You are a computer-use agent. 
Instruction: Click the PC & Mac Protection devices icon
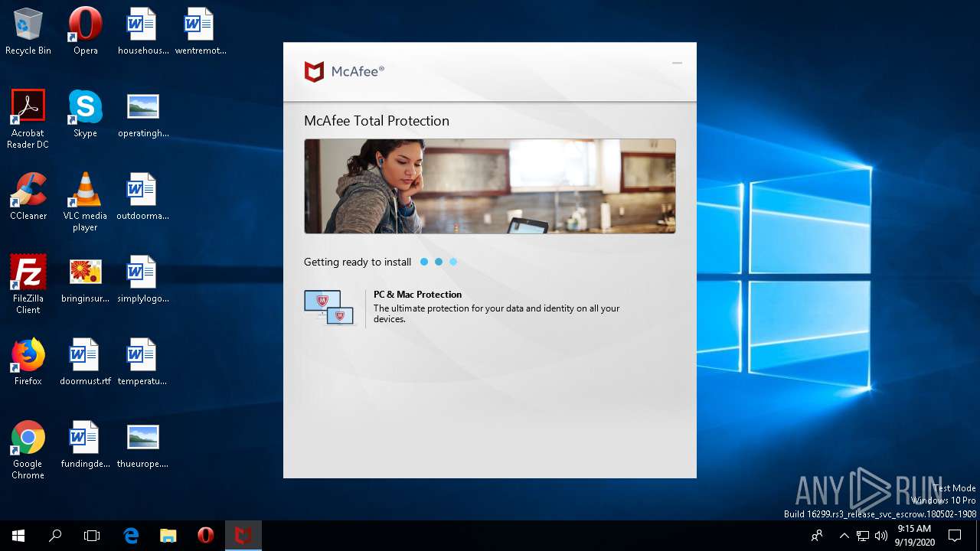coord(329,308)
